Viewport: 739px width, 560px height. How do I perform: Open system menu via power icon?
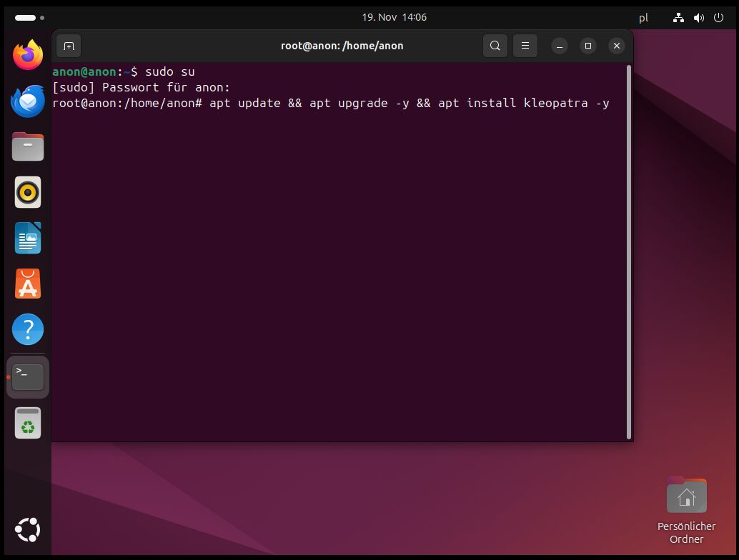718,18
